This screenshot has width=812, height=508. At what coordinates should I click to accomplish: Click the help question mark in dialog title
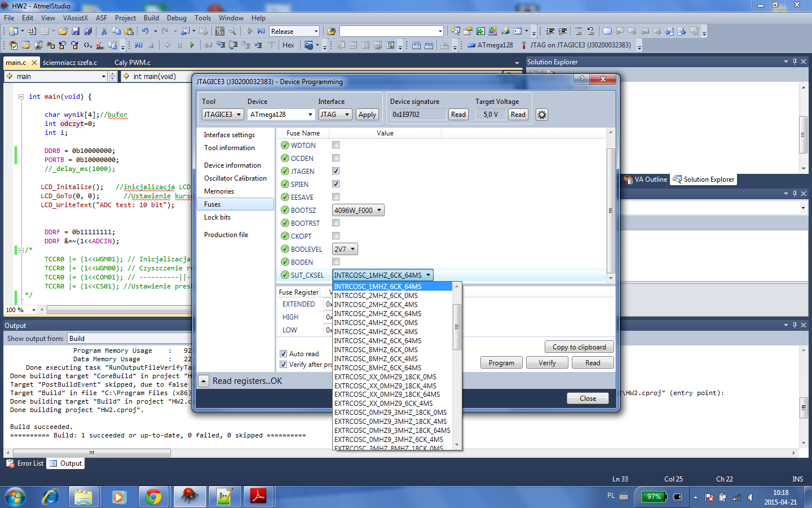(581, 79)
